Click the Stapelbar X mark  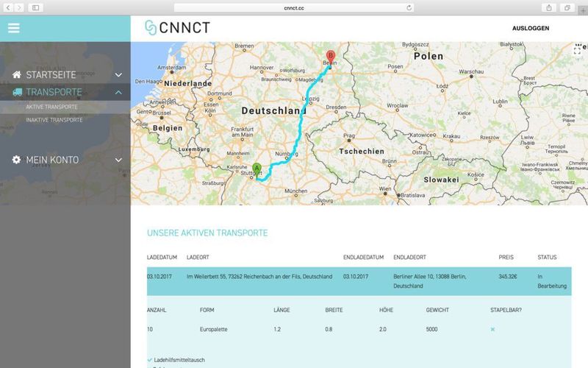coord(492,329)
